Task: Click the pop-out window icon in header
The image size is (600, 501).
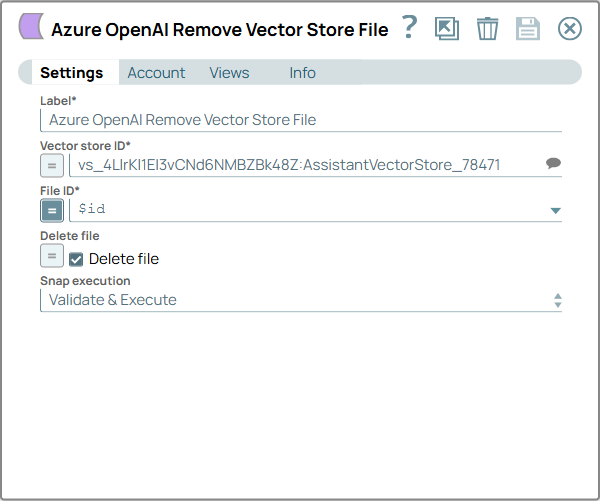Action: [x=447, y=28]
